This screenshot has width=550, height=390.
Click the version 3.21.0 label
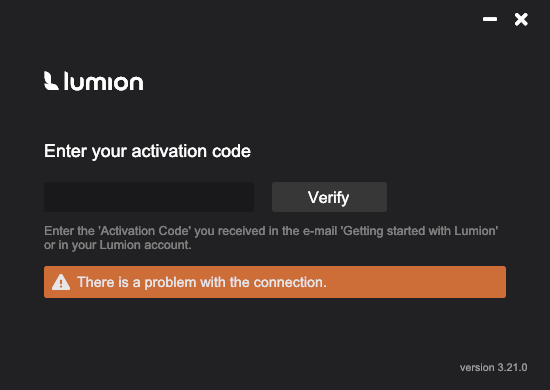click(x=494, y=368)
